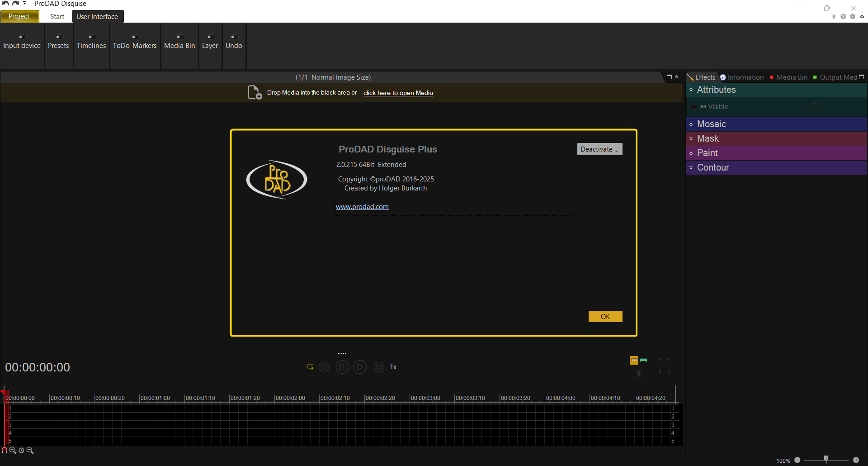Open the quick access dropdown arrow
The image size is (868, 466).
click(x=25, y=3)
